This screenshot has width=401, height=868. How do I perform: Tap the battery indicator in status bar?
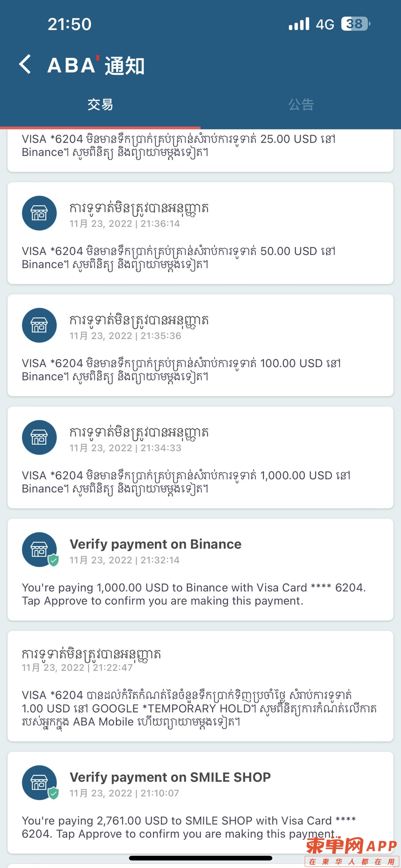click(x=356, y=24)
